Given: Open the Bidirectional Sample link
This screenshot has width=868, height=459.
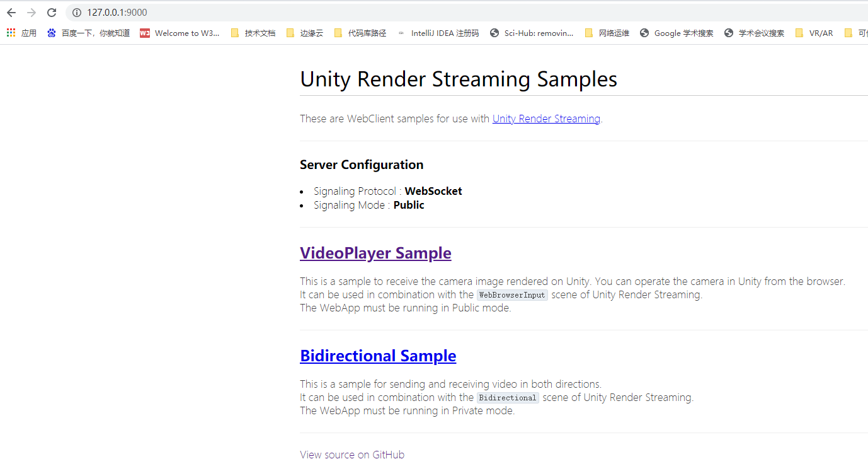Looking at the screenshot, I should (x=378, y=356).
